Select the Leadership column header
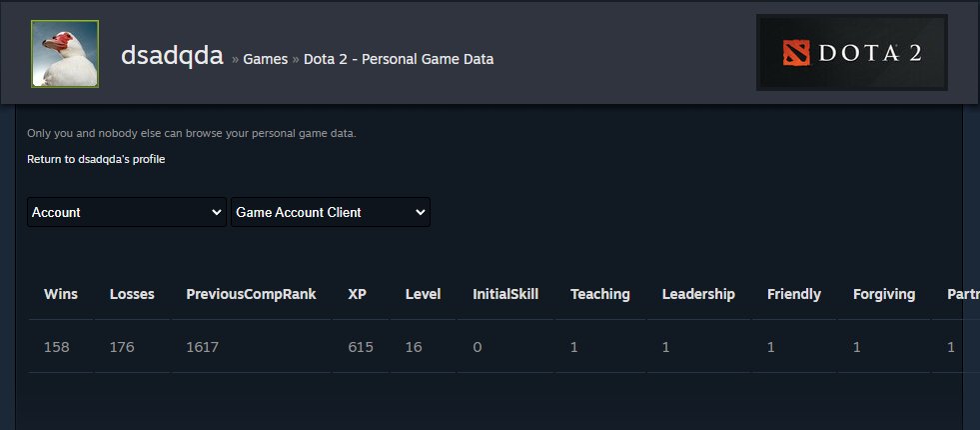Viewport: 980px width, 430px height. click(x=698, y=294)
